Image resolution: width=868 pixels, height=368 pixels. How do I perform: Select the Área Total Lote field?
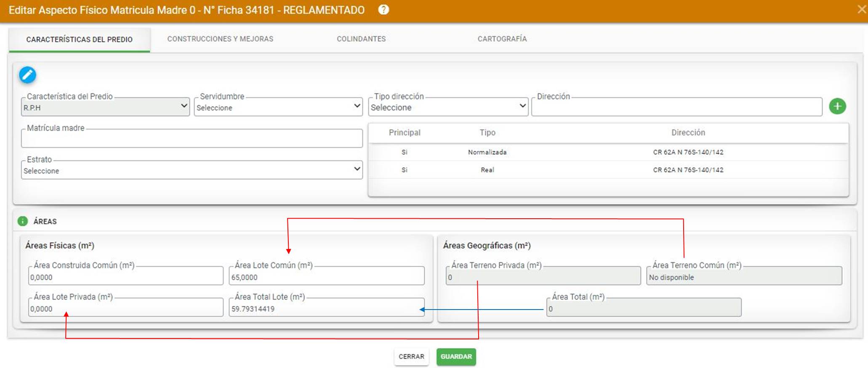pyautogui.click(x=327, y=307)
